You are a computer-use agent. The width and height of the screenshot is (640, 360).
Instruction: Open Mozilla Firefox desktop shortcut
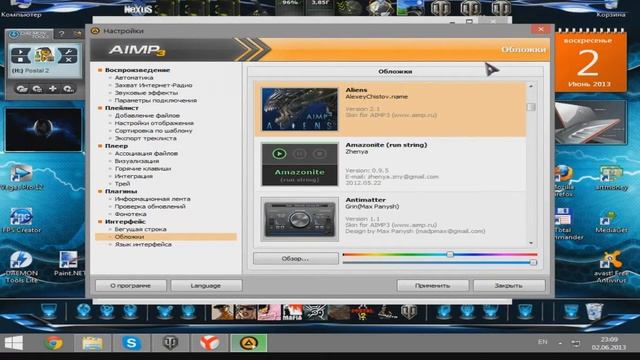coord(564,181)
